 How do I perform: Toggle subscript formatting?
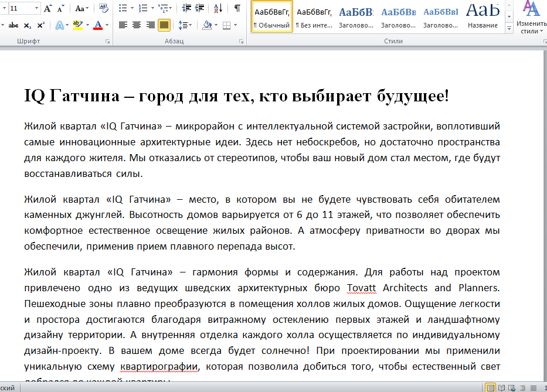(x=28, y=25)
